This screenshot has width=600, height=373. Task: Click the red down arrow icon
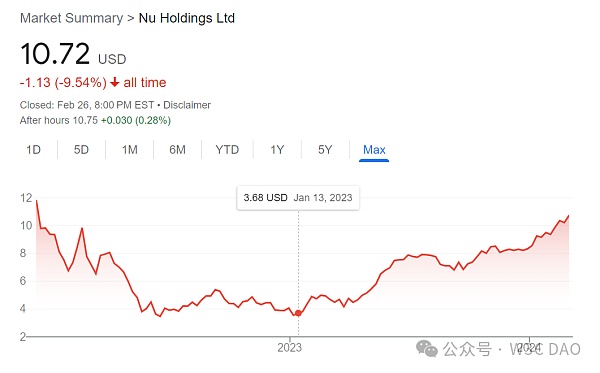[115, 82]
